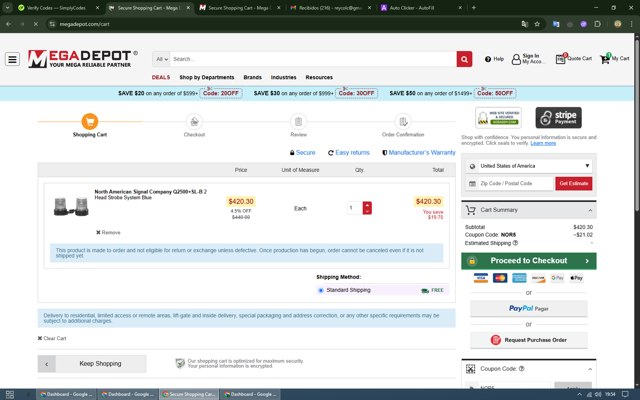
Task: Open the Brands menu
Action: coord(253,77)
